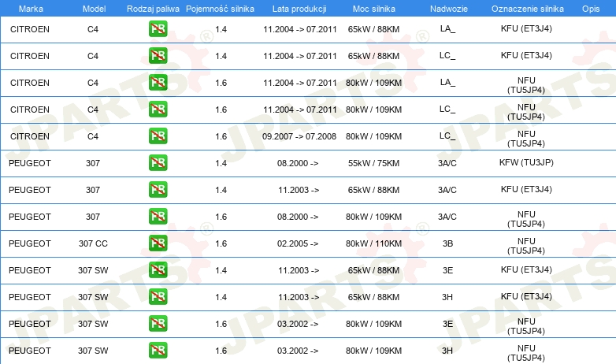Select the date range 09.2007 -> 07.2008

[299, 136]
